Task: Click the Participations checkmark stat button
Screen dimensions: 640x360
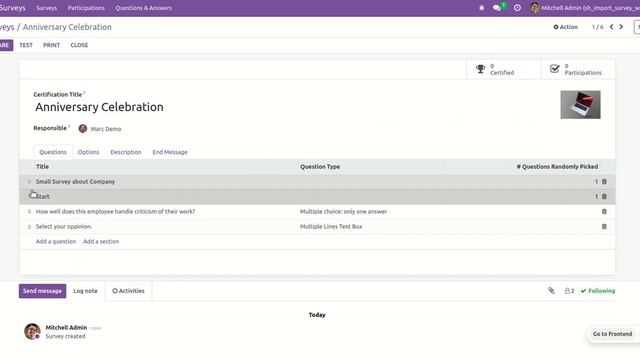Action: pos(578,69)
